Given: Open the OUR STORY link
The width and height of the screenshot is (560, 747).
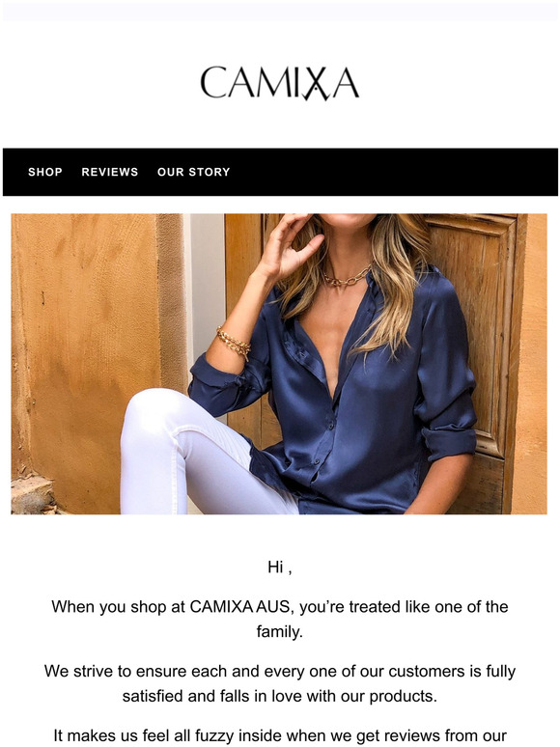Looking at the screenshot, I should pos(193,172).
